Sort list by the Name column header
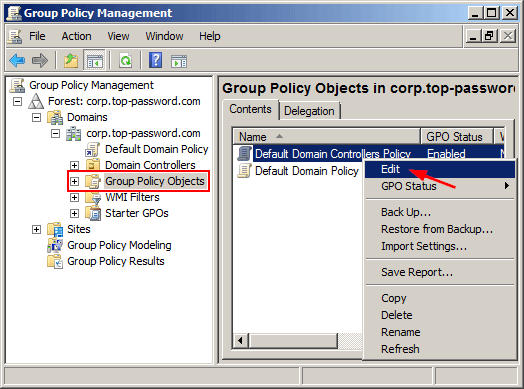This screenshot has width=524, height=389. pos(326,137)
